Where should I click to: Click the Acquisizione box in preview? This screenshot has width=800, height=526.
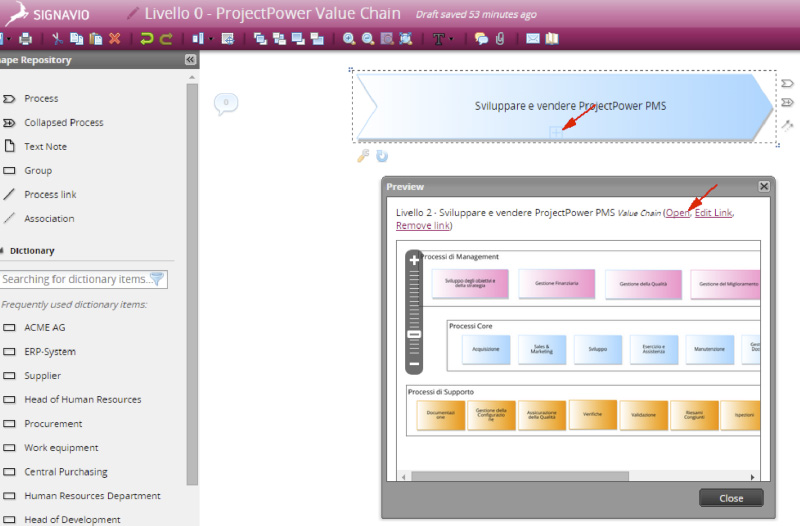486,349
